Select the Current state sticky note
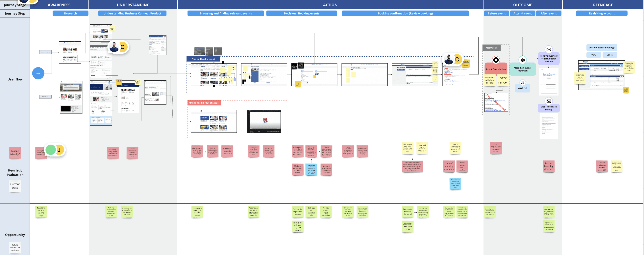Image resolution: width=644 pixels, height=255 pixels. (x=15, y=186)
